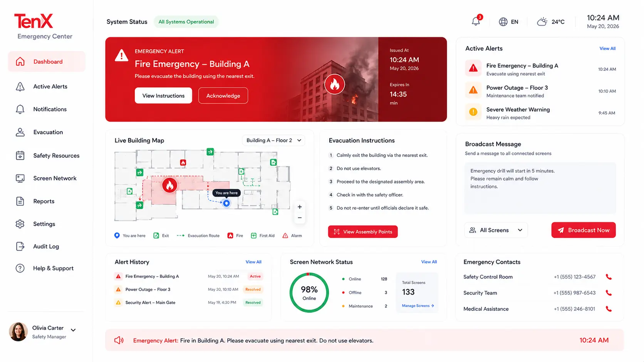The image size is (644, 362).
Task: Open Settings in sidebar
Action: (x=47, y=224)
